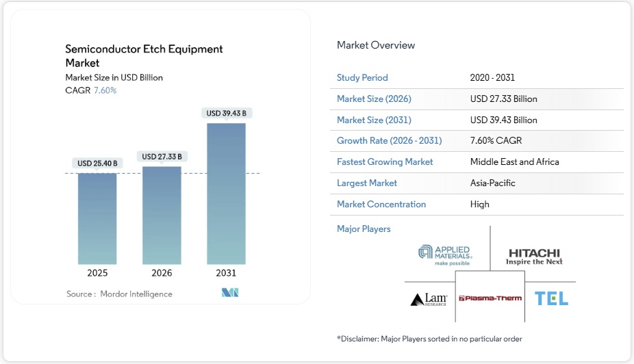This screenshot has height=364, width=634.
Task: Click the Plasma-Therm logo
Action: coord(490,298)
